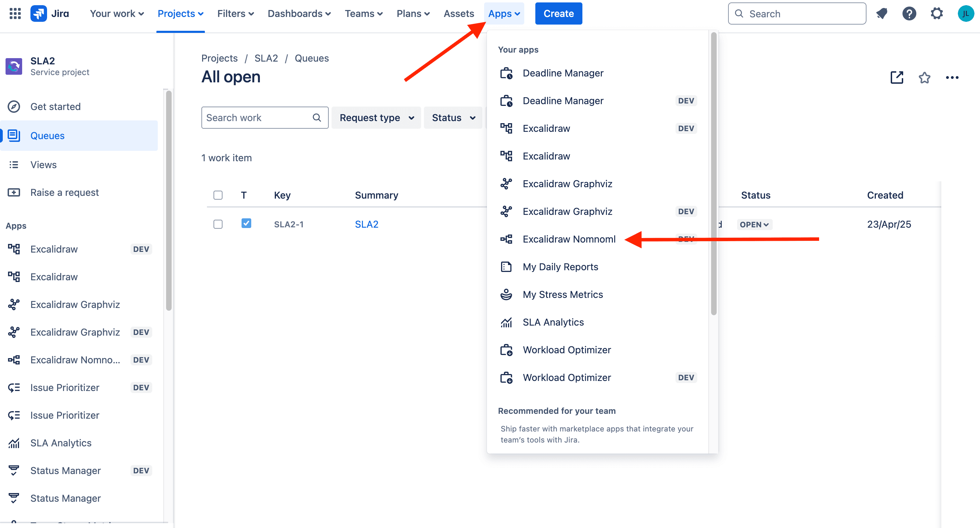Click the Issue Prioritizer DEV icon in sidebar
This screenshot has width=980, height=528.
(14, 388)
